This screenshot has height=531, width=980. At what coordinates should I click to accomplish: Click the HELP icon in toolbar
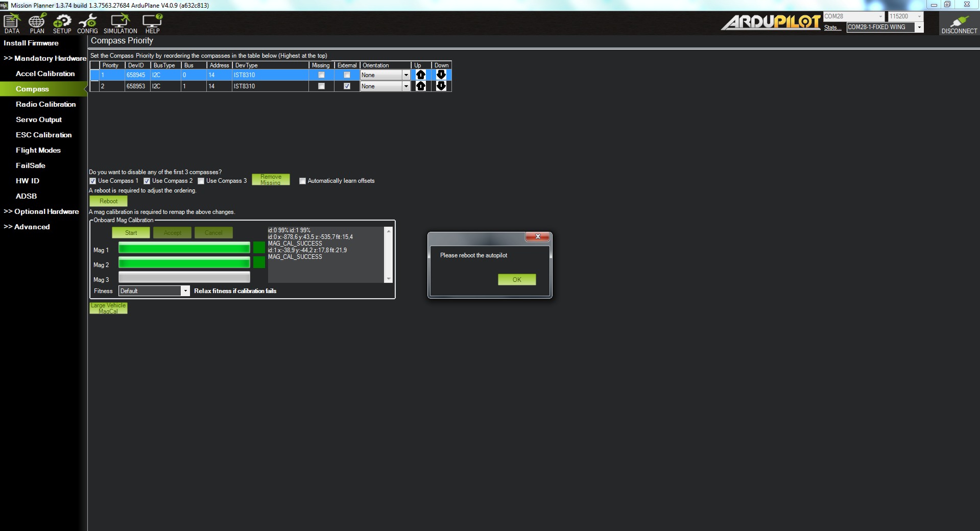[152, 23]
